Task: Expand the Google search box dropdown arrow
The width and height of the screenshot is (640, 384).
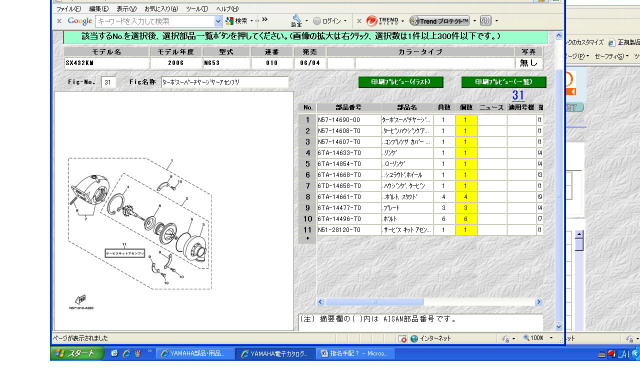Action: (218, 21)
